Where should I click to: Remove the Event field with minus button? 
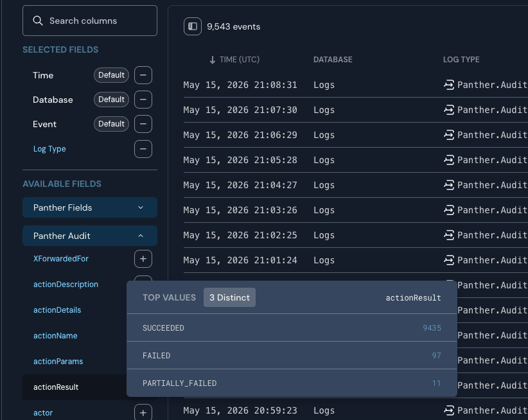pos(143,124)
